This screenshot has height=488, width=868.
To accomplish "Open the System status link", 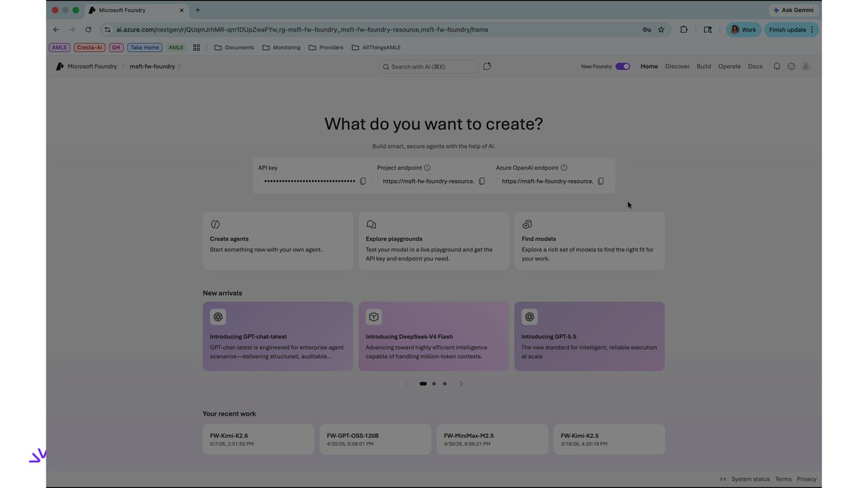I will (x=750, y=479).
